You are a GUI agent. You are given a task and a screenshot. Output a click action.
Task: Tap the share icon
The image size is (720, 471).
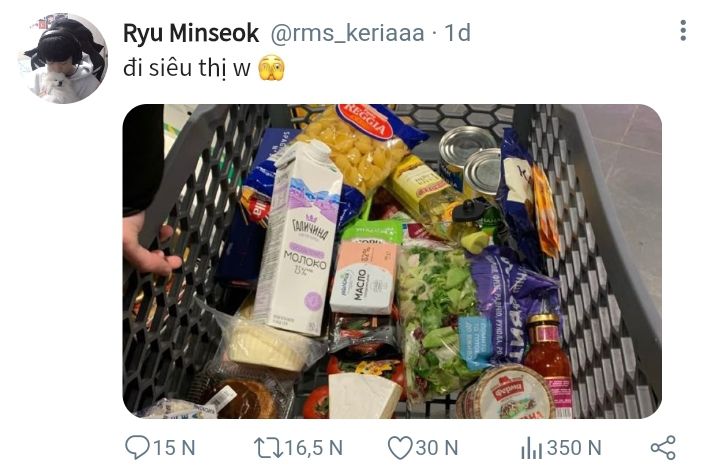tap(663, 448)
